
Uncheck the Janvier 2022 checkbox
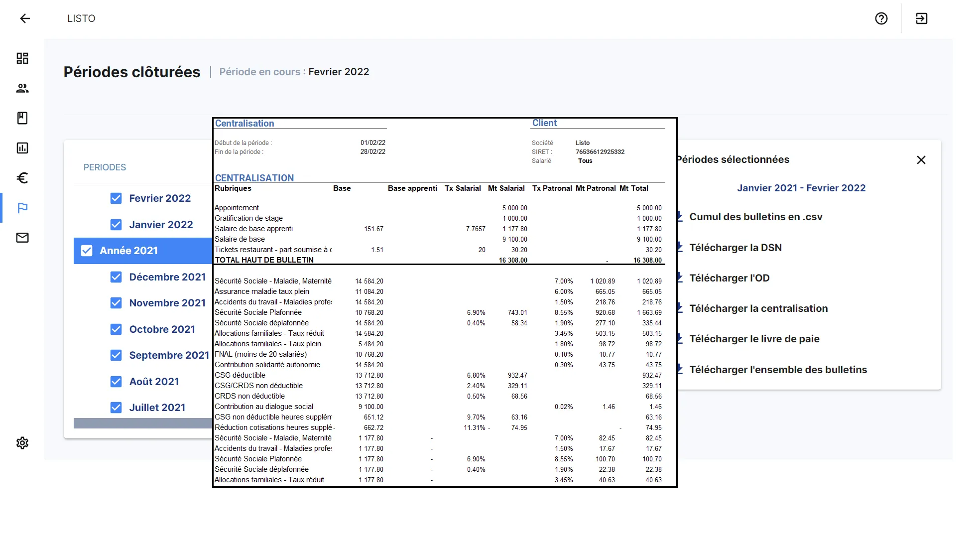pos(116,225)
